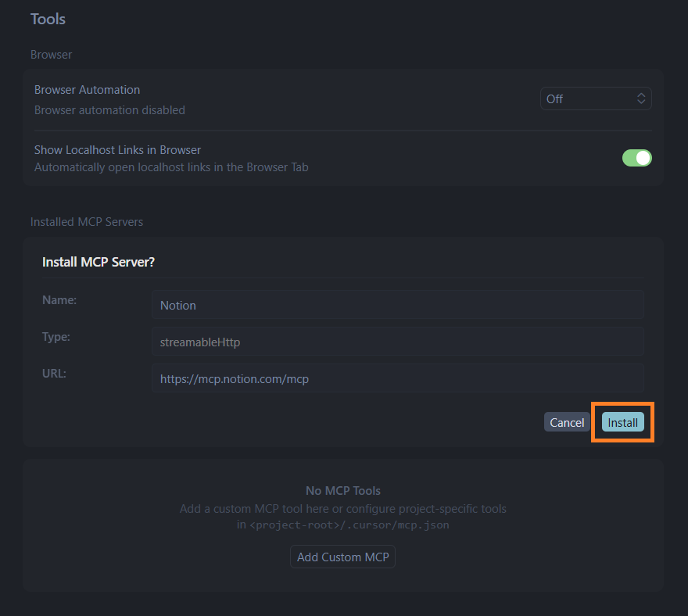Click the Browser Automation setting label
688x616 pixels.
pyautogui.click(x=87, y=90)
